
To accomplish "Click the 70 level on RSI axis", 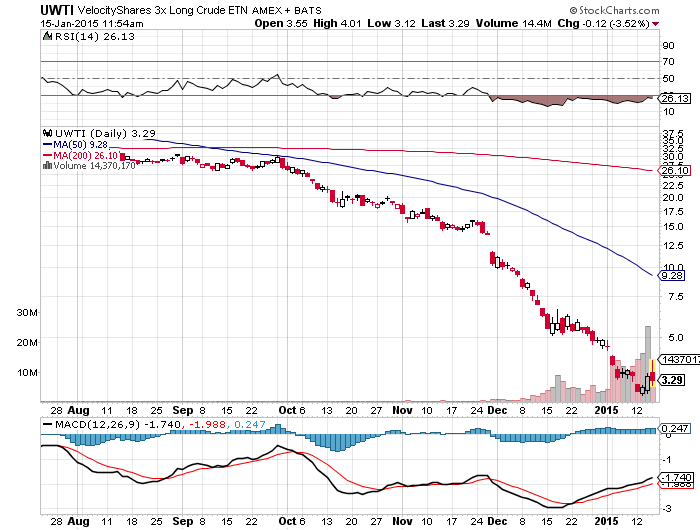I will point(668,62).
